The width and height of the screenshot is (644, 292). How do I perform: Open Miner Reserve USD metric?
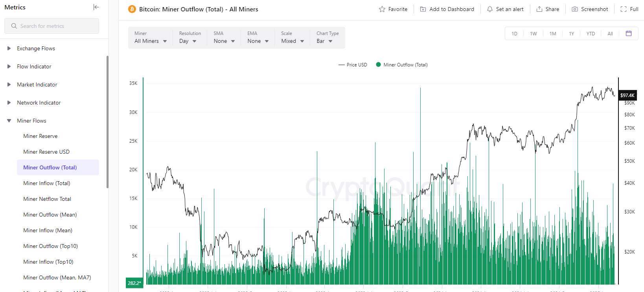[x=46, y=152]
